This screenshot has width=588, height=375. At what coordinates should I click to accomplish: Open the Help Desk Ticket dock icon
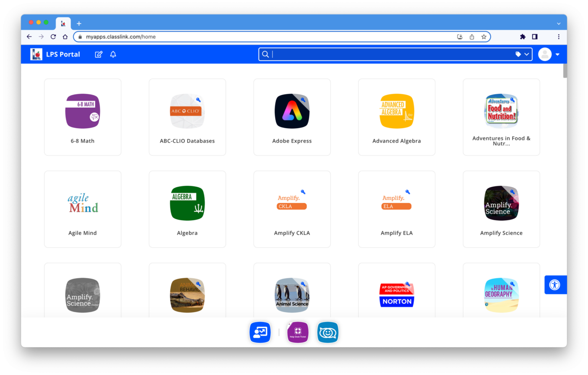tap(297, 332)
